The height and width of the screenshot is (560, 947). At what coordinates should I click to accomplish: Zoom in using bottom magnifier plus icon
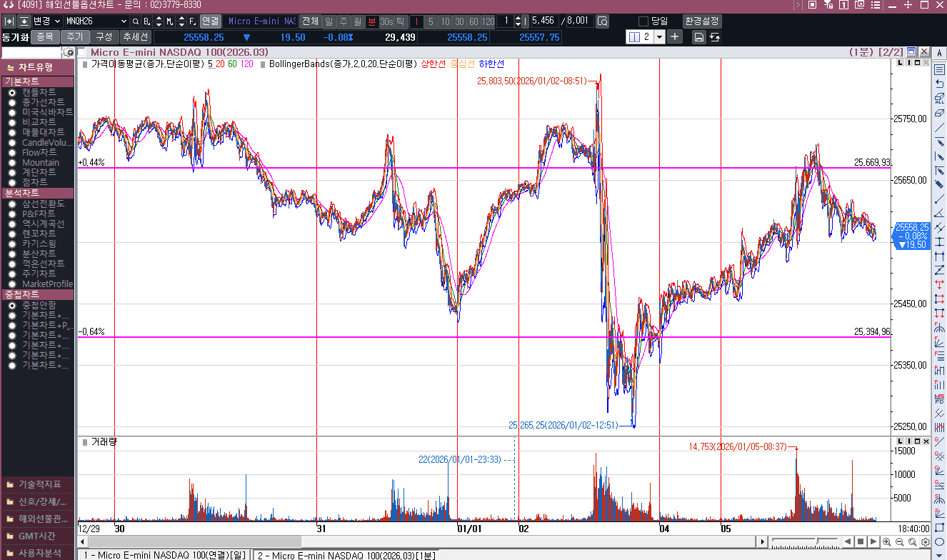(887, 541)
